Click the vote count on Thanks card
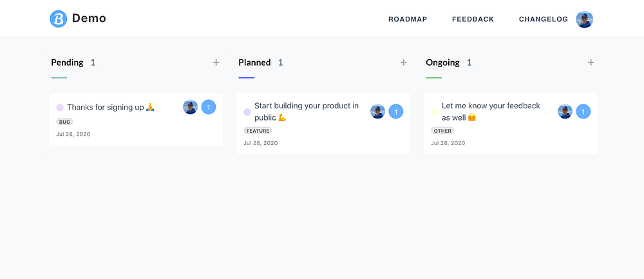644x279 pixels. 208,107
